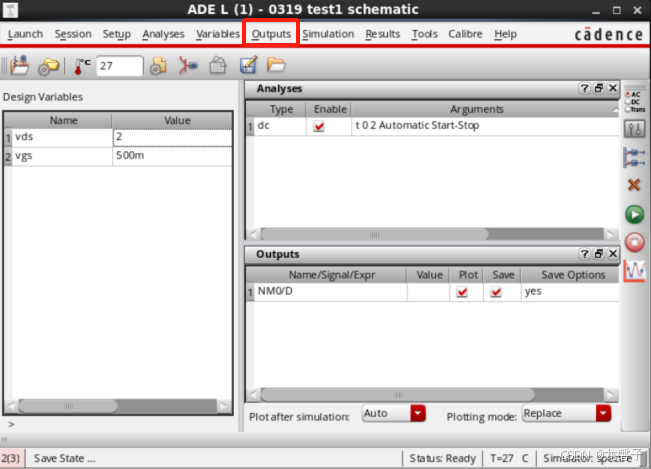Click Outputs panel horizontal scrollbar thumb
The width and height of the screenshot is (651, 469).
(x=397, y=394)
